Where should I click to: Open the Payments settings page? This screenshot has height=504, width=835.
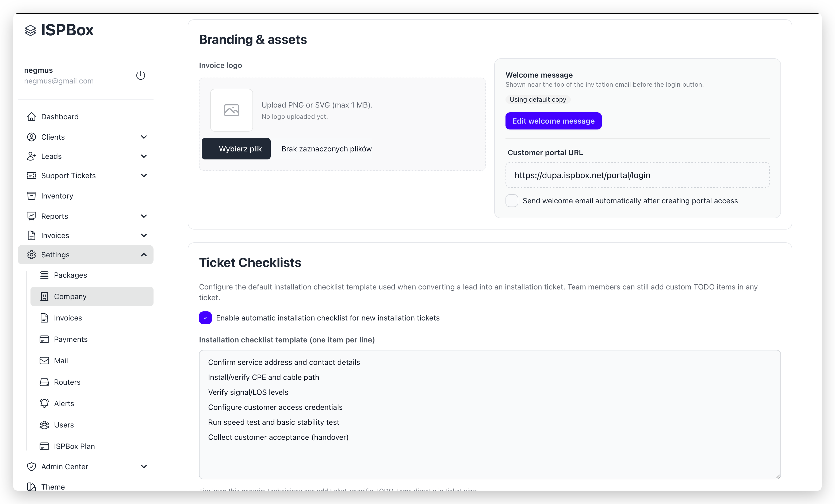pyautogui.click(x=71, y=339)
